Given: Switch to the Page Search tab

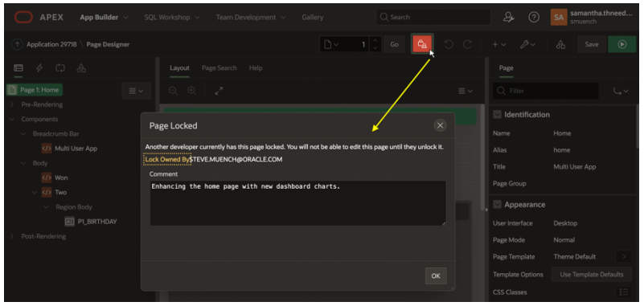Looking at the screenshot, I should point(219,68).
